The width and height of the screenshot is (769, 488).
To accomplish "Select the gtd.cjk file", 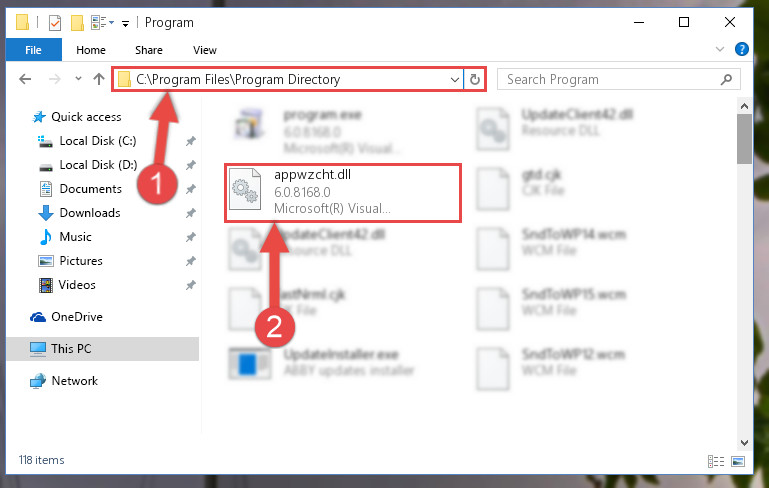I will tap(521, 188).
